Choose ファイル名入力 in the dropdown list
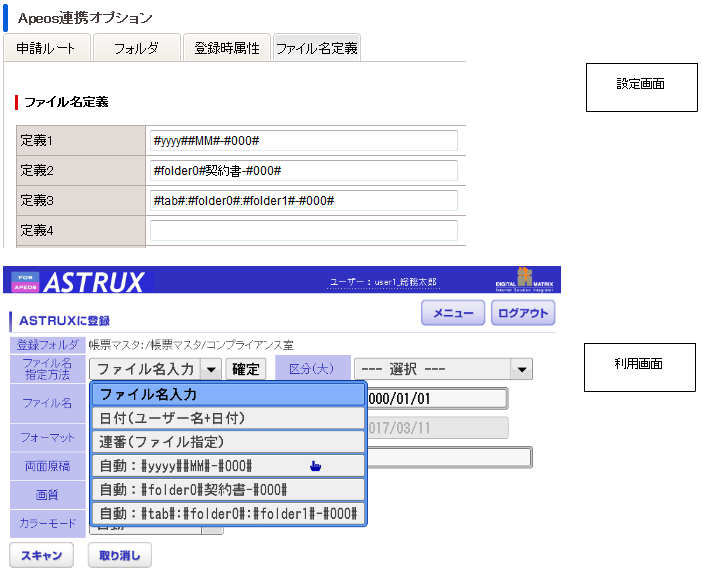 [228, 395]
